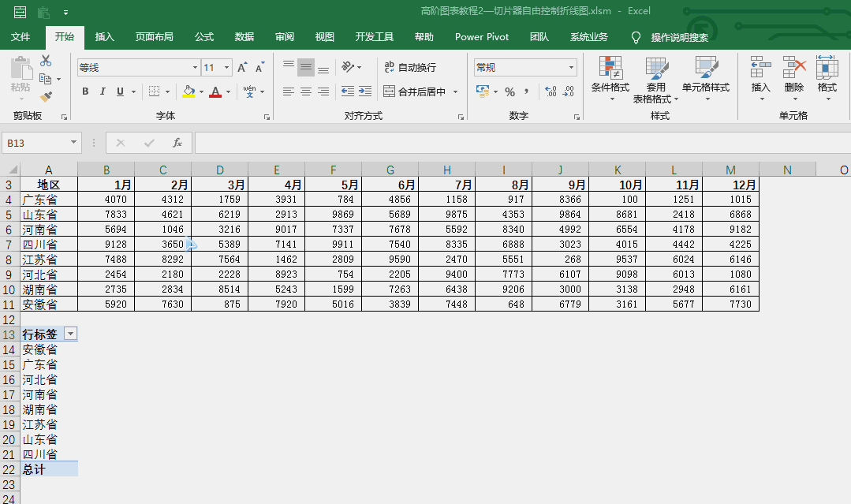
Task: Open Conditional Formatting (条件格式)
Action: click(x=610, y=80)
